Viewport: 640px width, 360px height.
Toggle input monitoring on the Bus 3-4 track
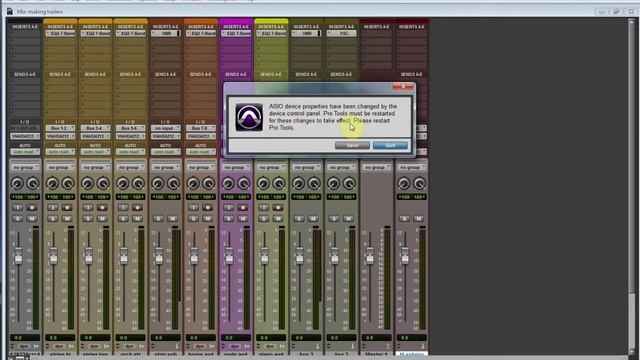point(88,208)
